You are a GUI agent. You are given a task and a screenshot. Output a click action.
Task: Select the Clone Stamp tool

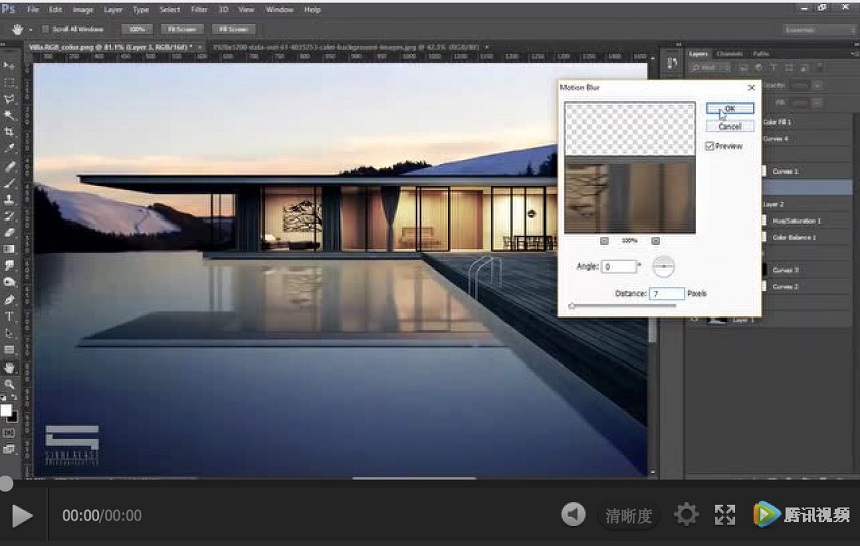pos(10,199)
